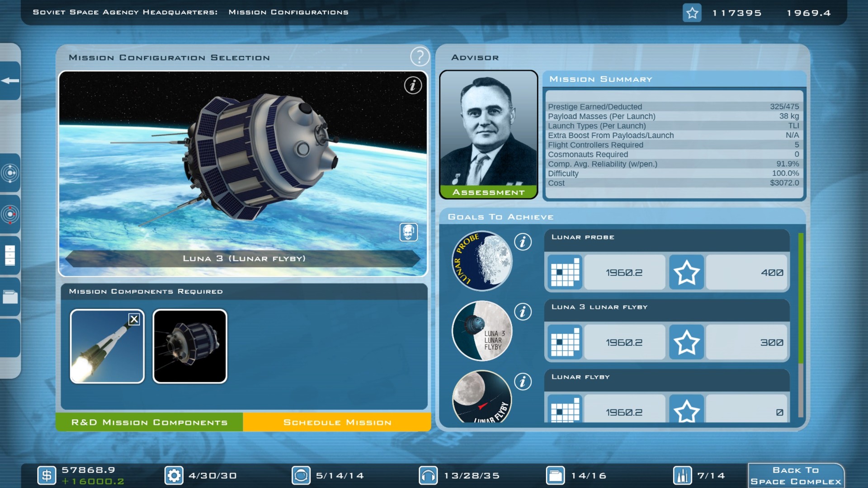Viewport: 868px width, 488px height.
Task: Click the funds dollar icon in status bar
Action: [x=47, y=475]
